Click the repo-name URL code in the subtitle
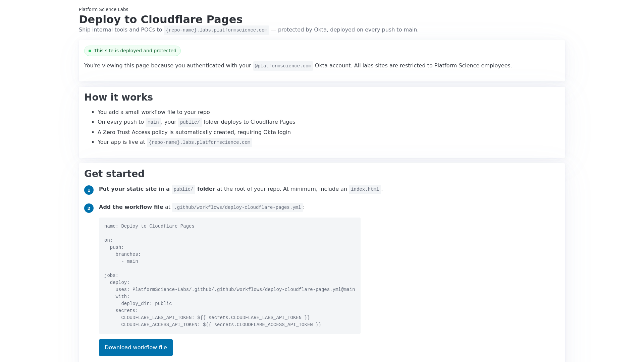 click(216, 30)
